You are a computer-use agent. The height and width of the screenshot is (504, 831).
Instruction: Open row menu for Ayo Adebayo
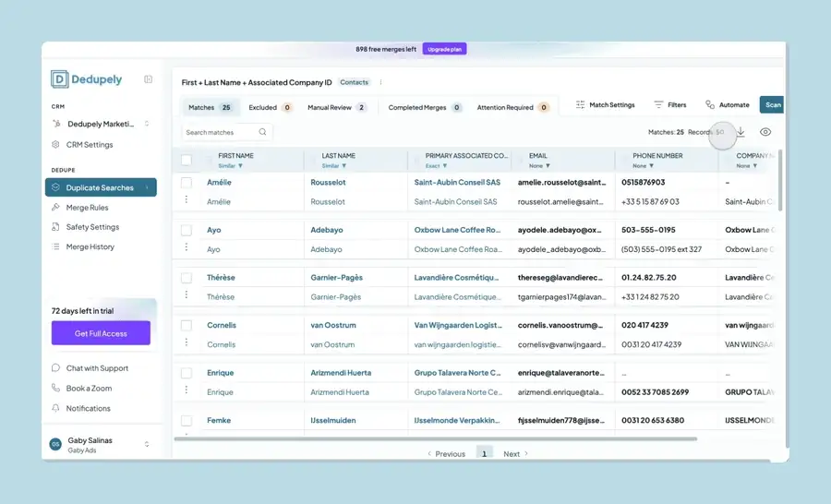(186, 247)
